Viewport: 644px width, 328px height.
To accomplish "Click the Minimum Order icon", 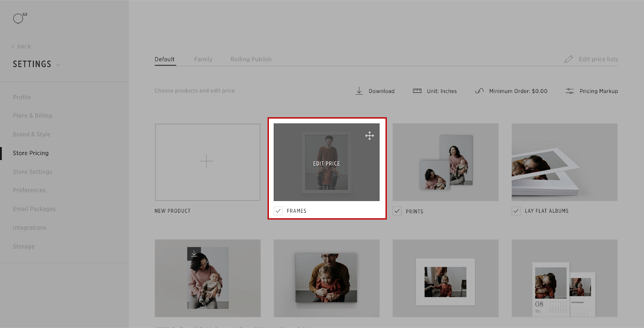I will tap(479, 91).
